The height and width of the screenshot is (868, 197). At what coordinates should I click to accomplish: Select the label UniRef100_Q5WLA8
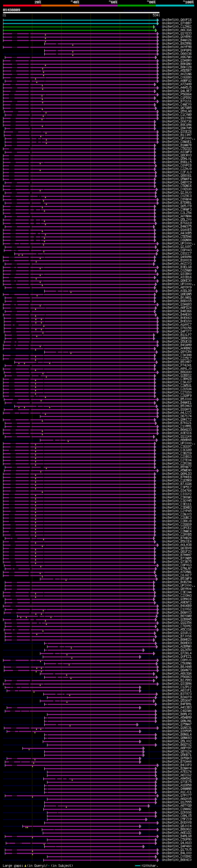177,111
